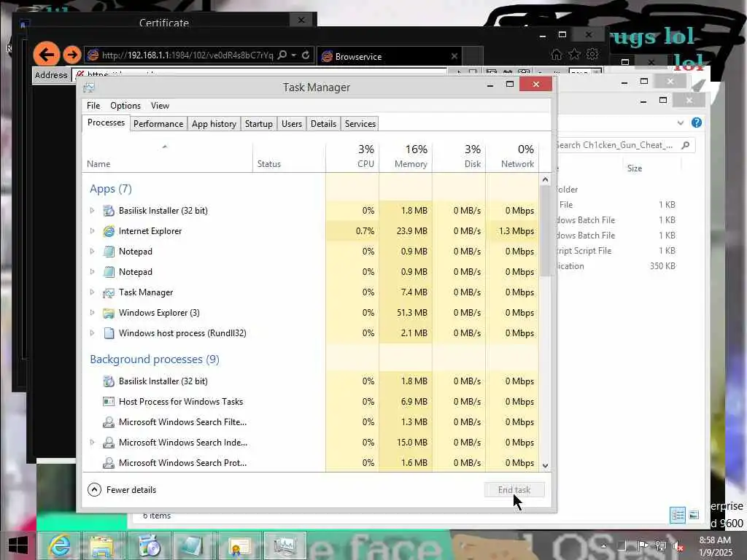Collapse with the Fewer details chevron

coord(94,489)
